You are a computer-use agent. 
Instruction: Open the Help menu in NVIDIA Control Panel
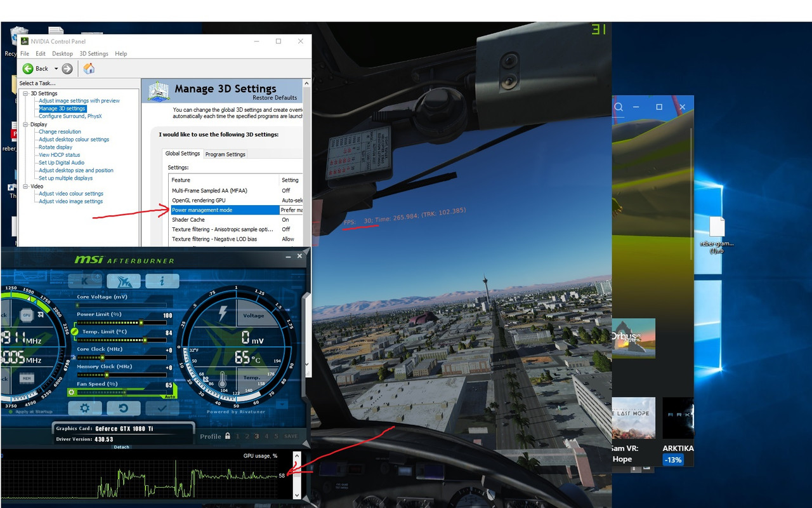coord(121,54)
